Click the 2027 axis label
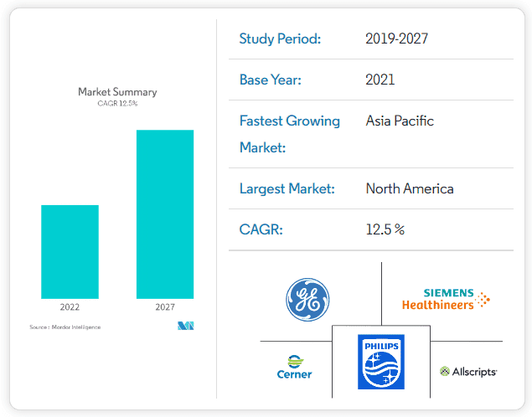532x417 pixels. click(x=165, y=307)
